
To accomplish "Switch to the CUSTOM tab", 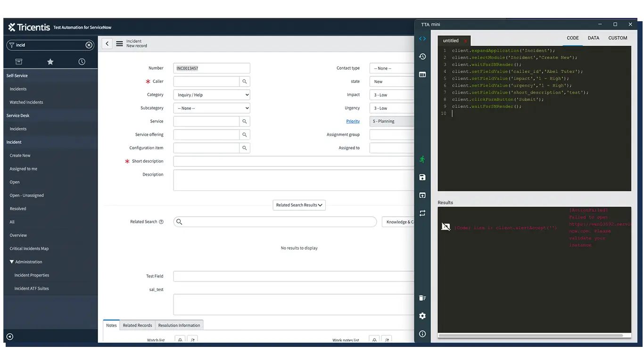I will [x=618, y=38].
